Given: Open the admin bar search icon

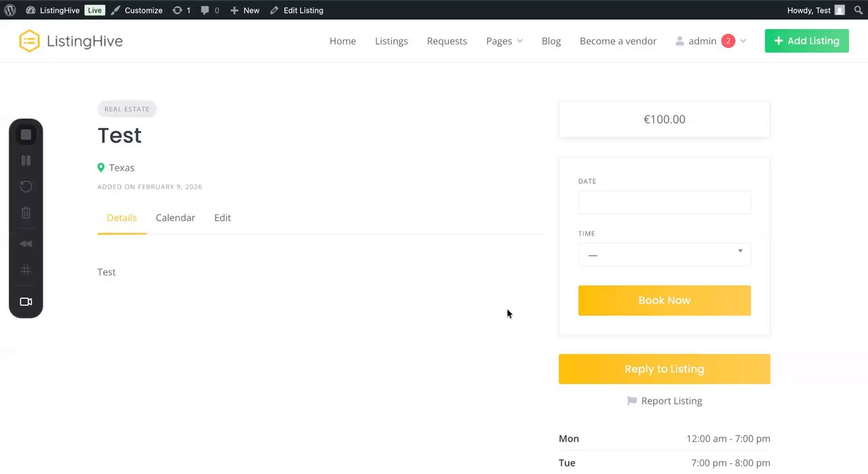Looking at the screenshot, I should click(858, 10).
